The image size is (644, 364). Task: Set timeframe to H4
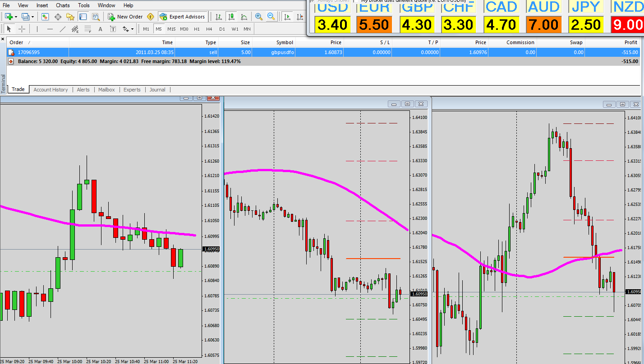209,29
